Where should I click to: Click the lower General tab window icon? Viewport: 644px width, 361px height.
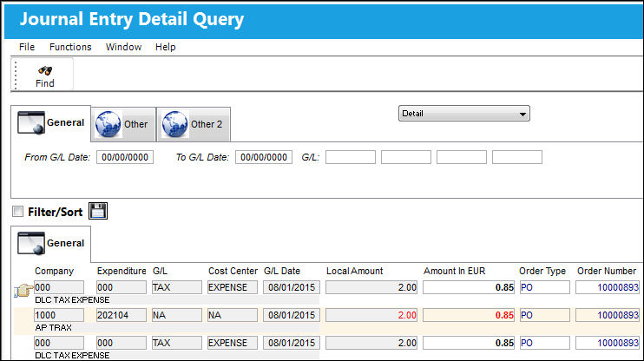[30, 243]
